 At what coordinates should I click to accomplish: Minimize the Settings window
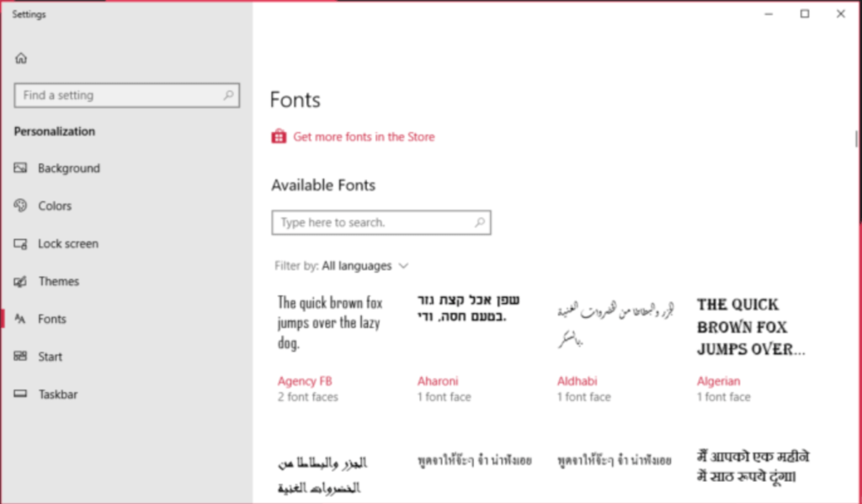[769, 14]
